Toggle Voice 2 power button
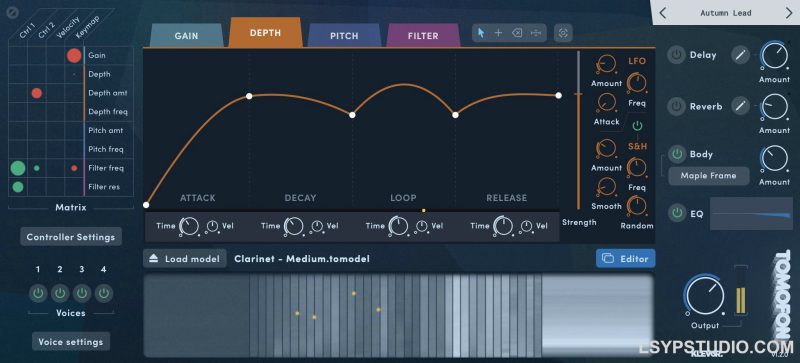800x363 pixels. (60, 294)
